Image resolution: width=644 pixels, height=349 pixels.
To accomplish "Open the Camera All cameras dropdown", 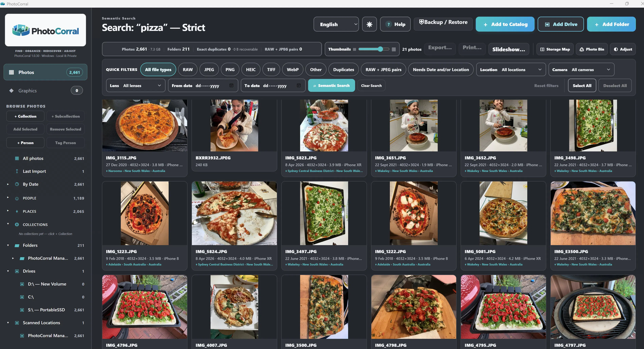I will coord(581,70).
